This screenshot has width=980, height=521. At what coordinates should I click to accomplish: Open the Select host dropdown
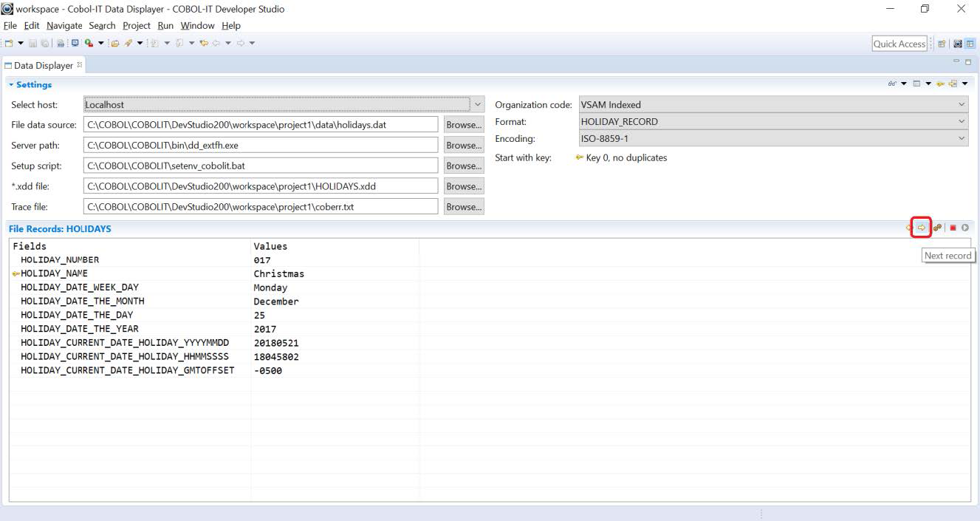pyautogui.click(x=477, y=105)
